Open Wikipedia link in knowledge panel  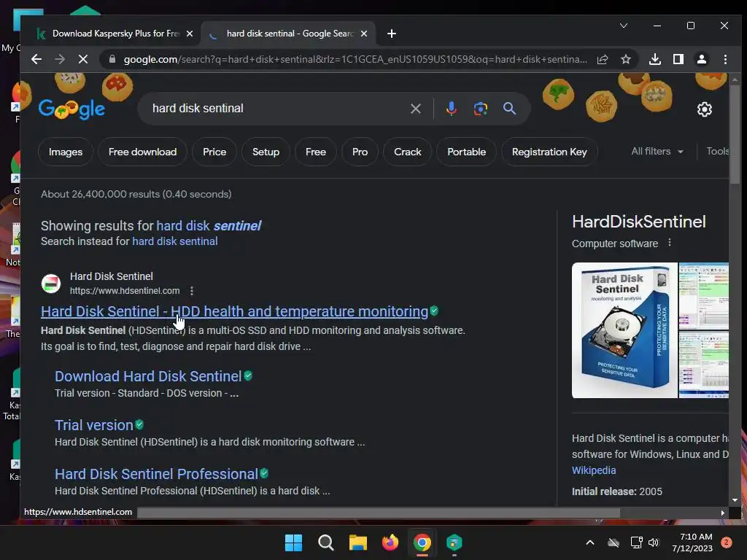point(594,470)
